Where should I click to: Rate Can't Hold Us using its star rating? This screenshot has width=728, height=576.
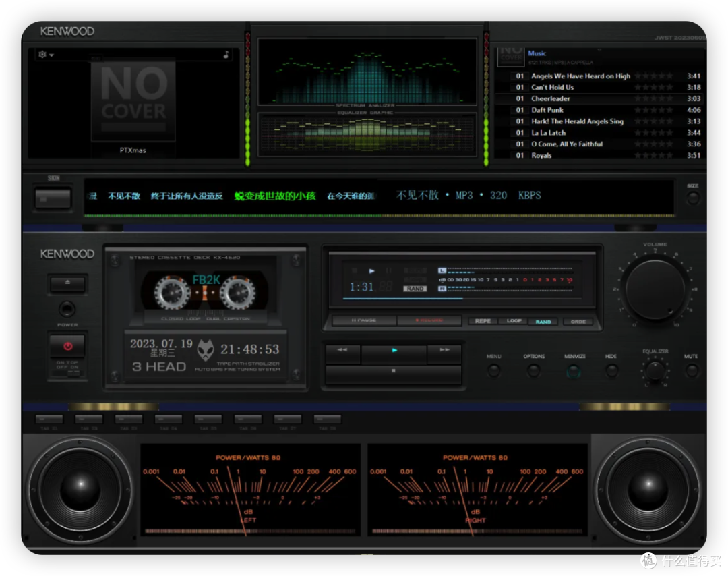654,87
